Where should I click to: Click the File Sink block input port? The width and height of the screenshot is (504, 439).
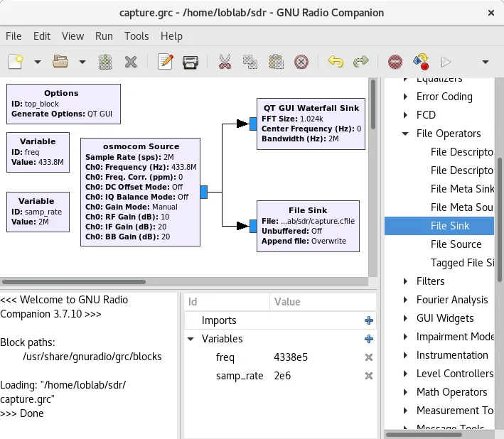253,226
